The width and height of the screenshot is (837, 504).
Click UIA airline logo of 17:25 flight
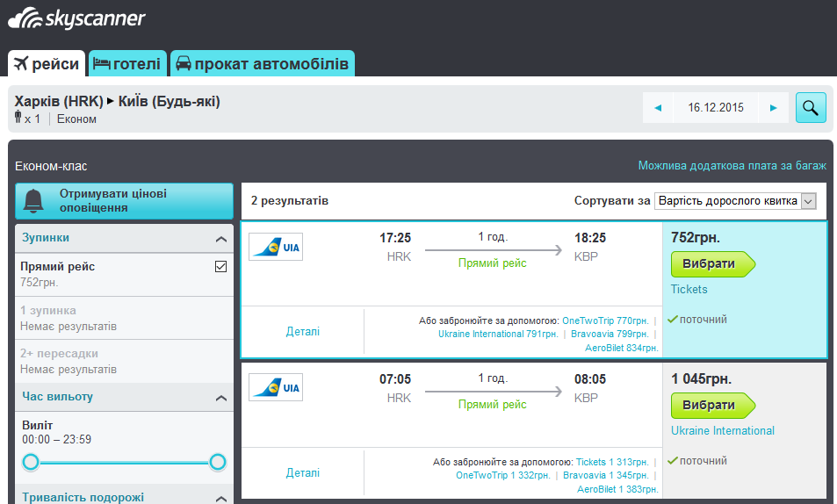(x=276, y=247)
